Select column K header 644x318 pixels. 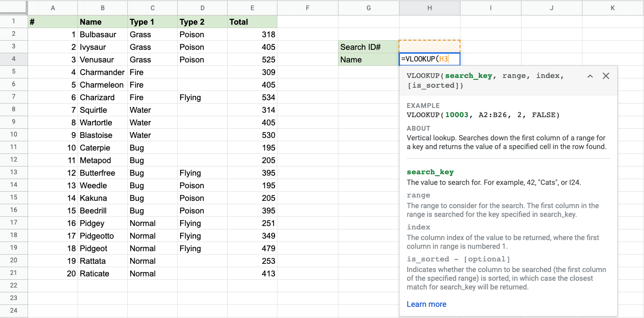click(x=613, y=8)
